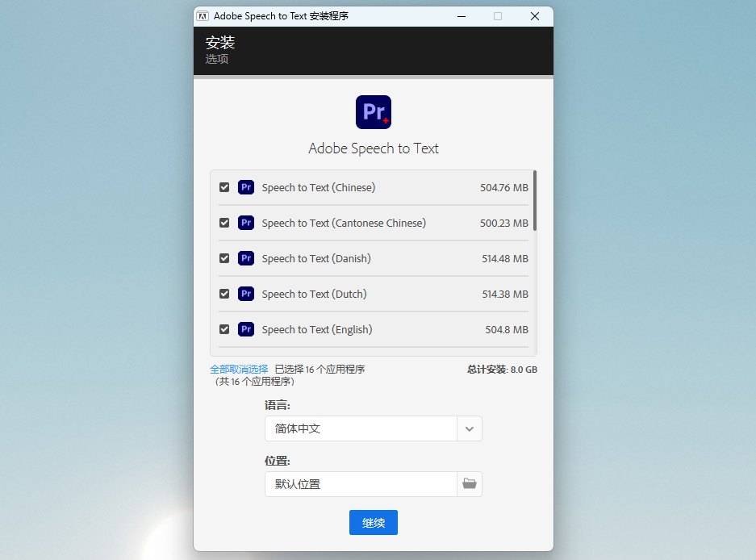Viewport: 756px width, 560px height.
Task: Click the 全部取消选择 deselect all link
Action: 239,370
